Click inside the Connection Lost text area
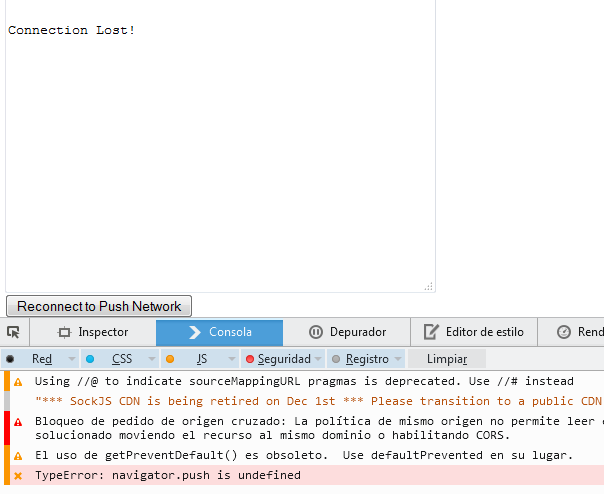The width and height of the screenshot is (604, 494). click(x=220, y=150)
